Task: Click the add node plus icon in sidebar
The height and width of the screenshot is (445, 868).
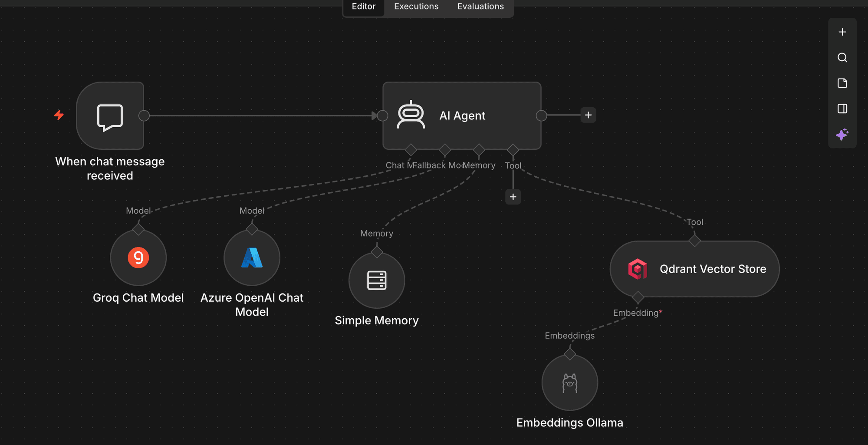Action: coord(842,32)
